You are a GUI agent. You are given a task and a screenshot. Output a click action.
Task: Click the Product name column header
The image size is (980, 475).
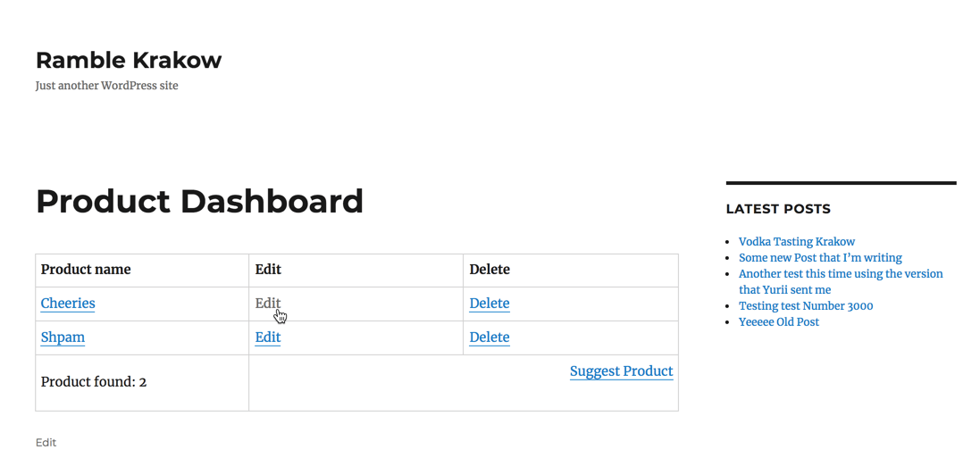coord(86,270)
